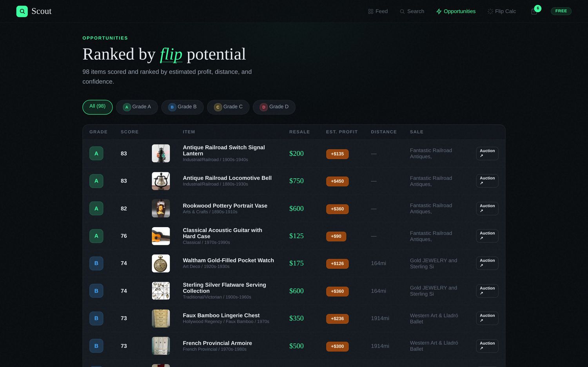
Task: Open the cart icon with badge 6
Action: pyautogui.click(x=534, y=11)
